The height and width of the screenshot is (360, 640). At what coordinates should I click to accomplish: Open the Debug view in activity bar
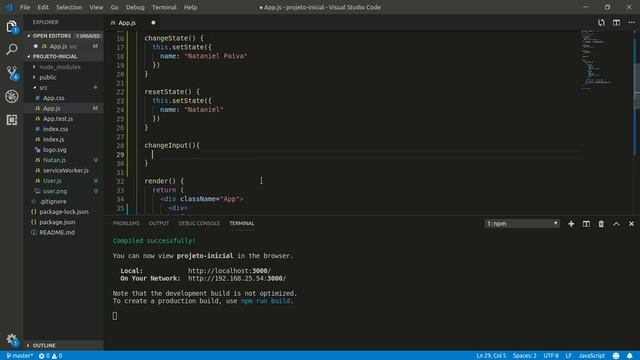(x=11, y=96)
